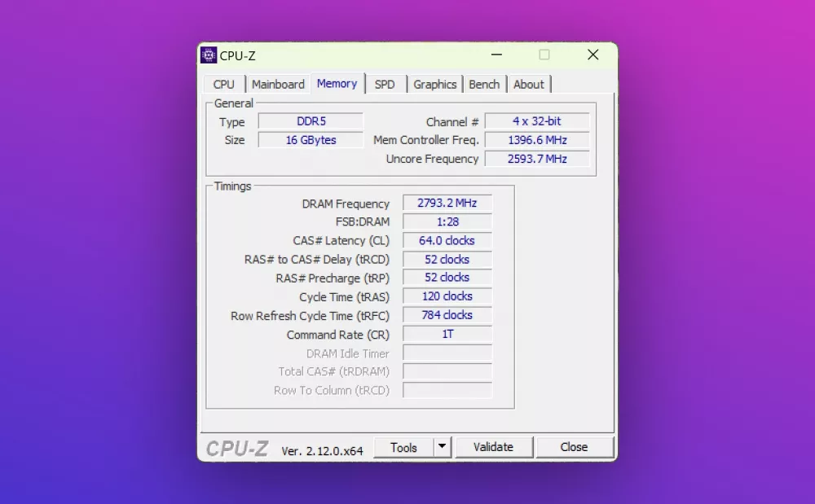815x504 pixels.
Task: Click the 16 GBytes size field
Action: 311,140
